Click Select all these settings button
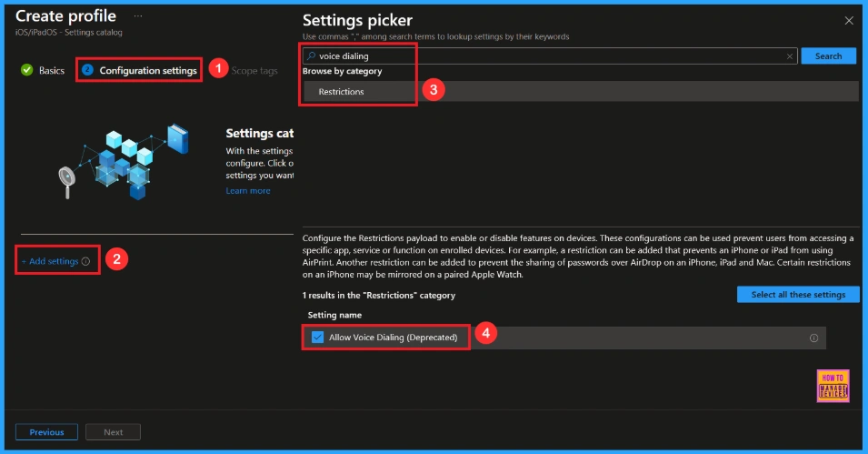Screen dimensions: 868x454 tap(798, 295)
